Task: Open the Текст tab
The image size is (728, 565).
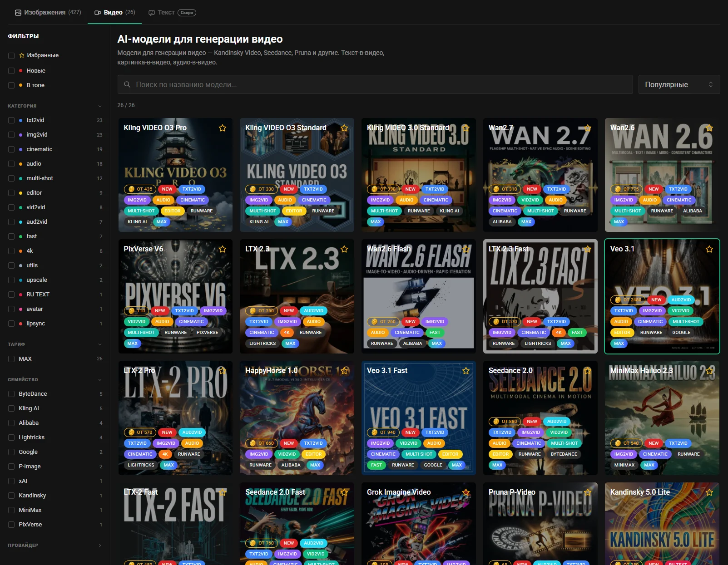Action: coord(172,12)
